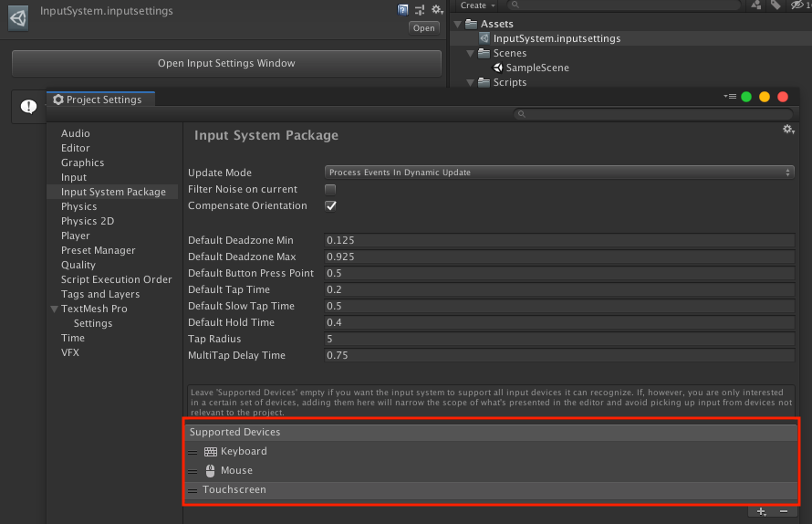
Task: Edit the Tap Radius field
Action: (x=558, y=339)
